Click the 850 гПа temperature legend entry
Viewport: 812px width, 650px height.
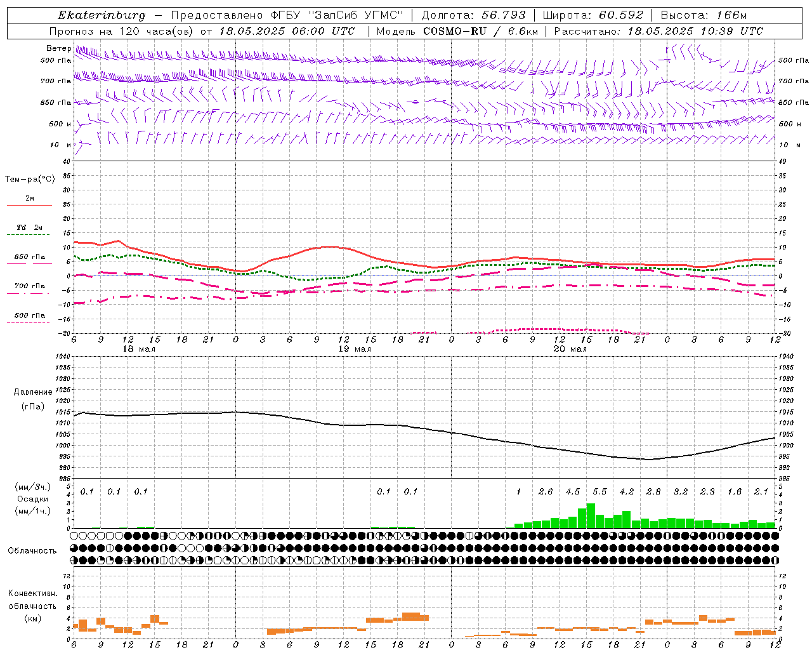(30, 257)
